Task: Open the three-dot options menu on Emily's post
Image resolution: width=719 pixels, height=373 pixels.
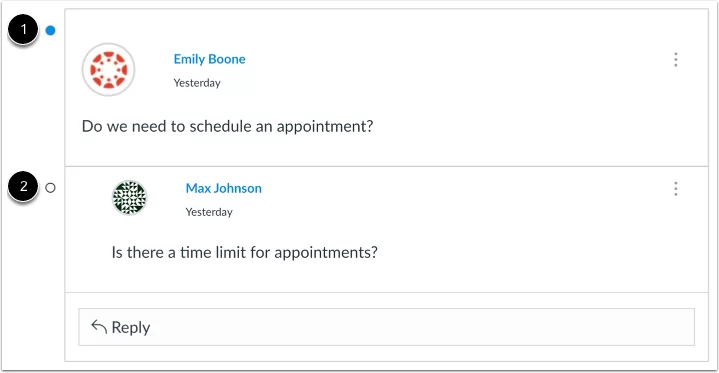Action: tap(675, 60)
